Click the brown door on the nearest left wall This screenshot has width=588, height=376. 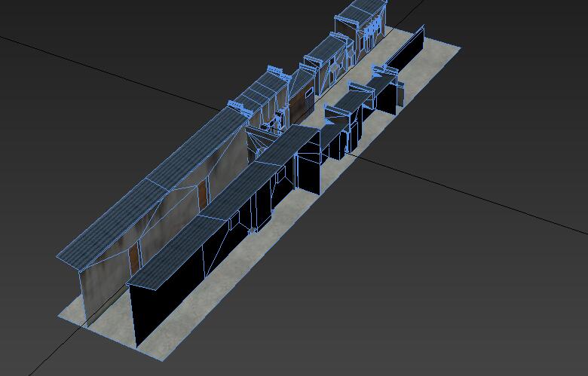click(x=134, y=261)
